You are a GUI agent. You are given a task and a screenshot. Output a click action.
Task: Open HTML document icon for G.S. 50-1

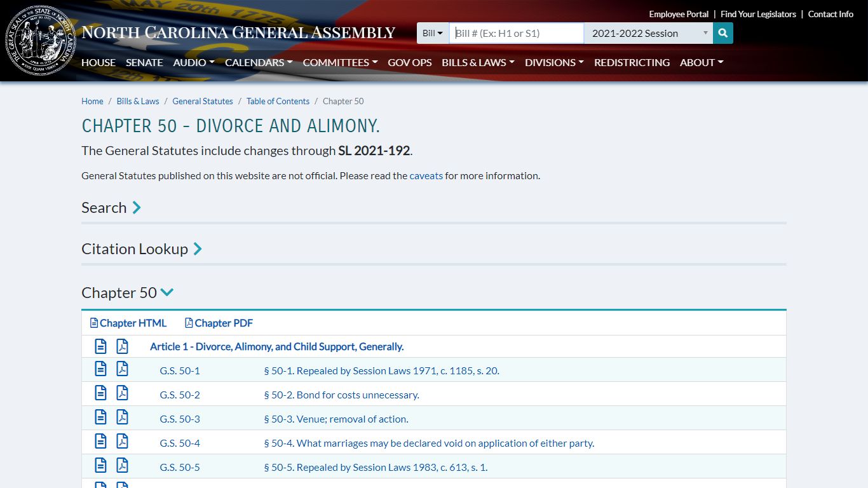click(x=100, y=369)
